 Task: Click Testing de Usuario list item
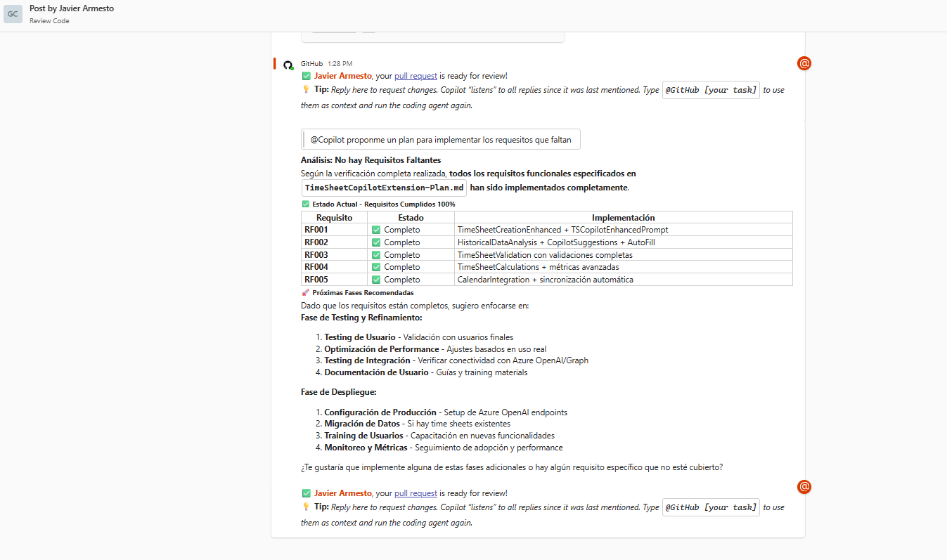coord(419,337)
